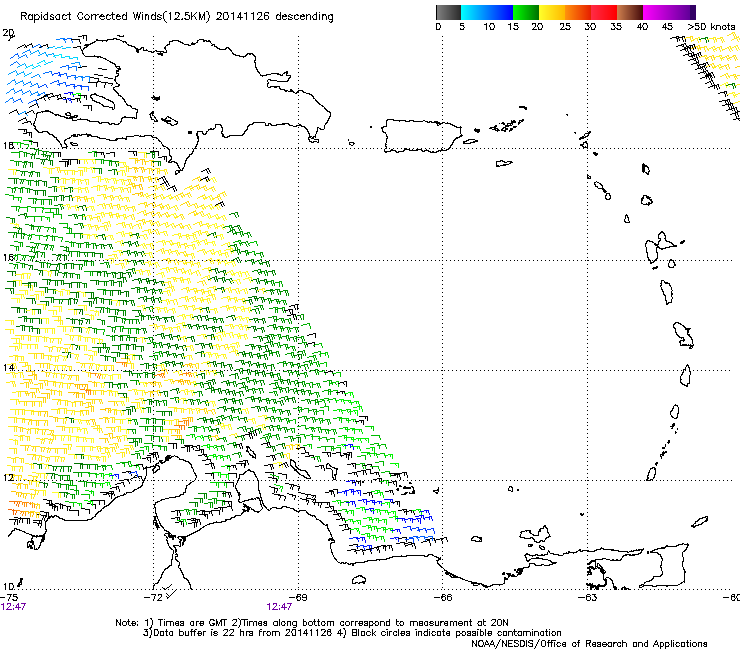Choose the magenta 40–45 knots legend swatch
This screenshot has width=740, height=650.
(x=656, y=12)
